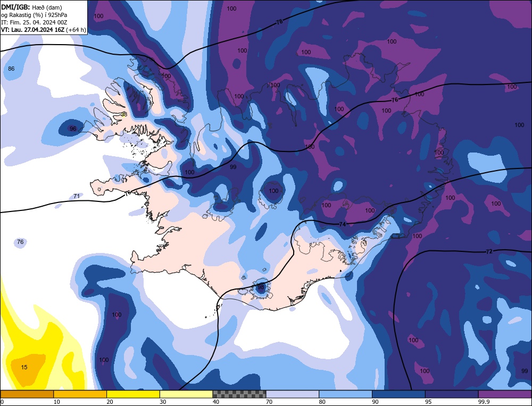Click the yellow '38' value in Westfjords
The height and width of the screenshot is (406, 532).
[x=124, y=115]
